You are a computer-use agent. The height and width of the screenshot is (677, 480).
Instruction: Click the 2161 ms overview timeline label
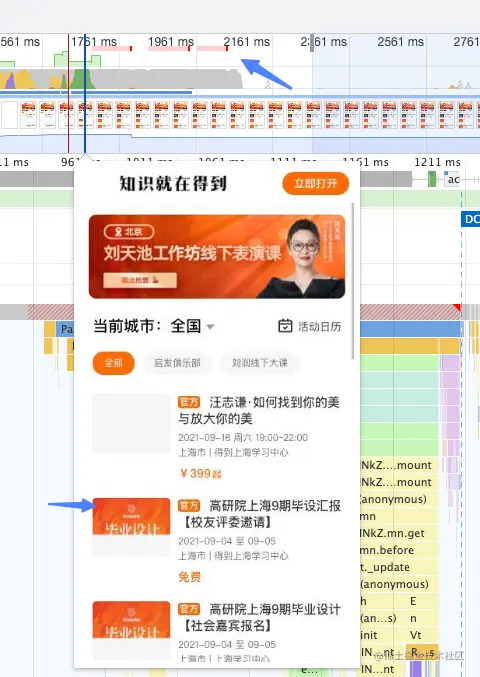pos(246,42)
